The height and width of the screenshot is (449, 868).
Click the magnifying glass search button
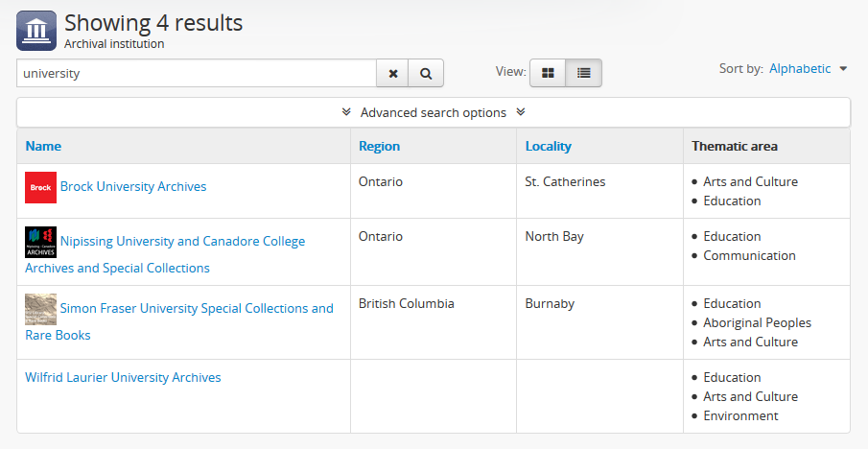click(426, 73)
